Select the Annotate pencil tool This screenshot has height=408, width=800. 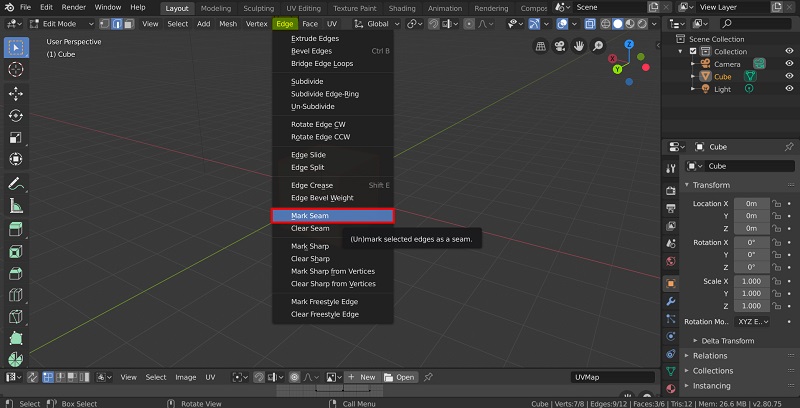coord(16,184)
